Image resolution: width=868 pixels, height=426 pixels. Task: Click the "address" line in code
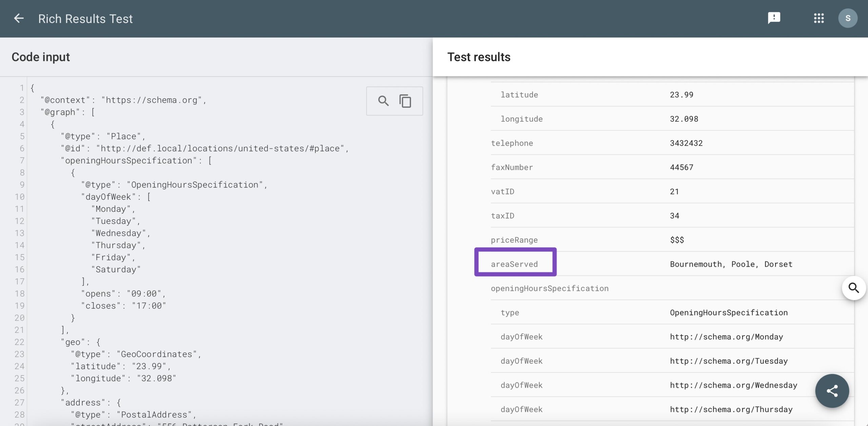pos(91,403)
